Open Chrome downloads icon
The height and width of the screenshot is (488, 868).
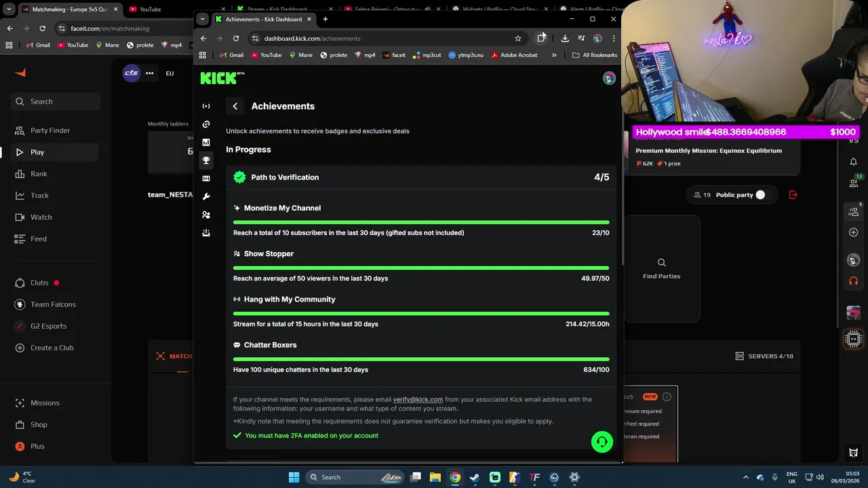pyautogui.click(x=565, y=39)
